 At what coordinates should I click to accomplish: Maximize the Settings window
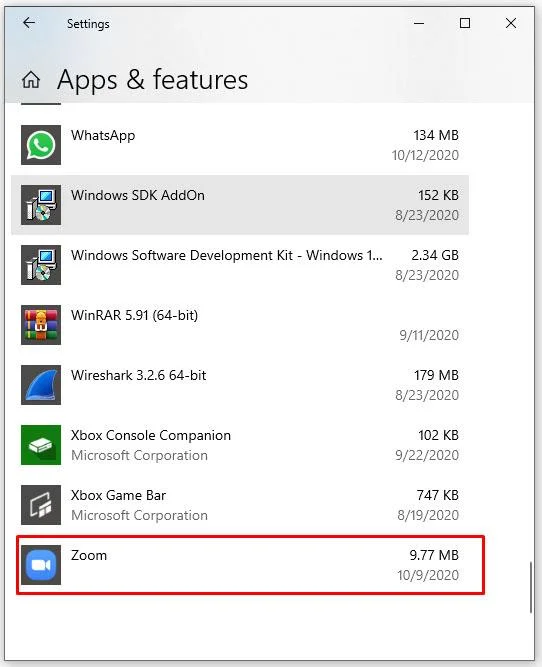pos(465,23)
